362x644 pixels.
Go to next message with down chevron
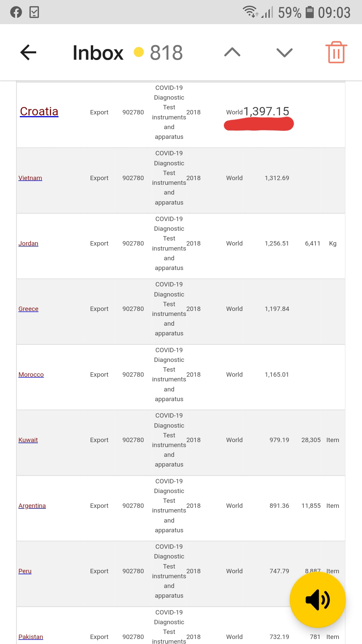tap(285, 52)
